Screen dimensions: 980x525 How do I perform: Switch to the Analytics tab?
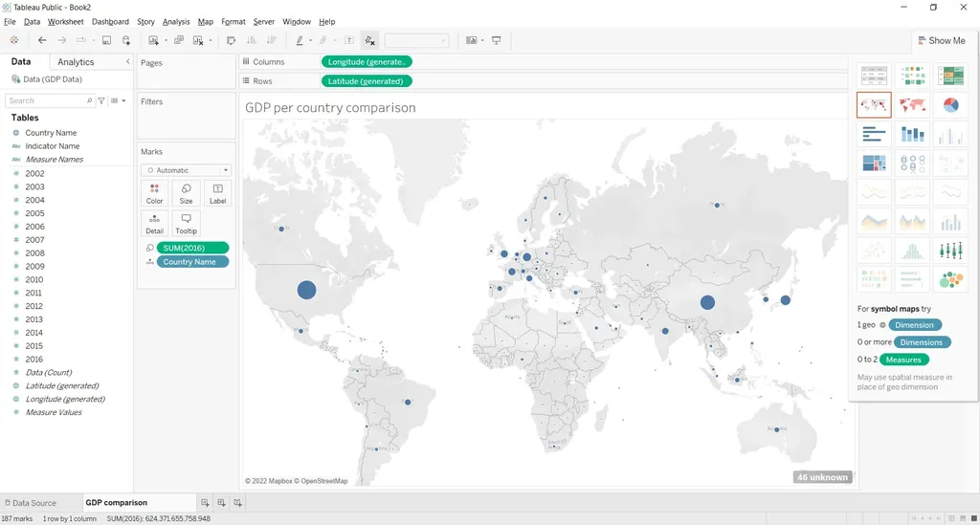pos(76,62)
